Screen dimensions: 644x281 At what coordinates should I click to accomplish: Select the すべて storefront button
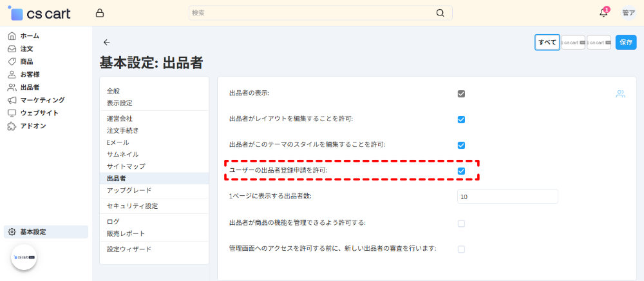point(547,42)
